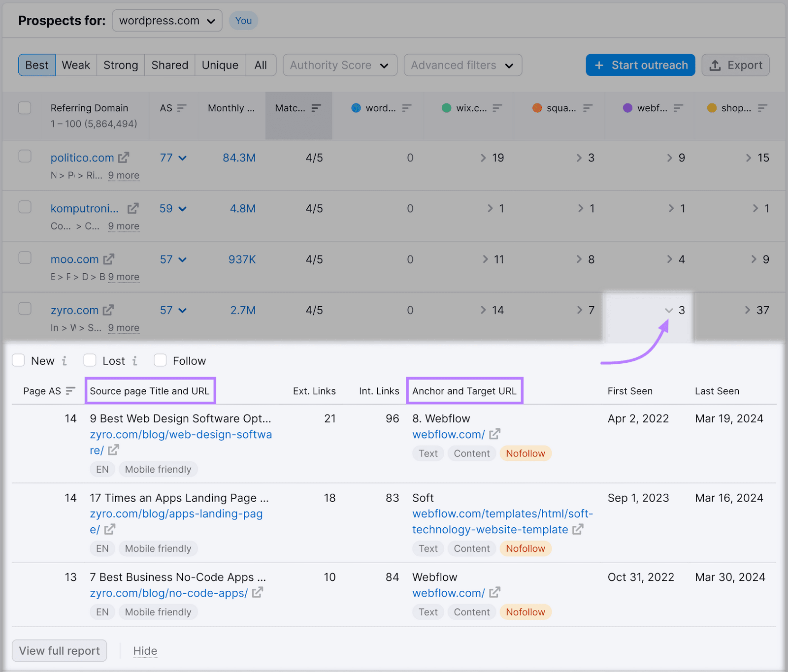Click the purple Webflow column color dot
The image size is (788, 672).
(627, 108)
